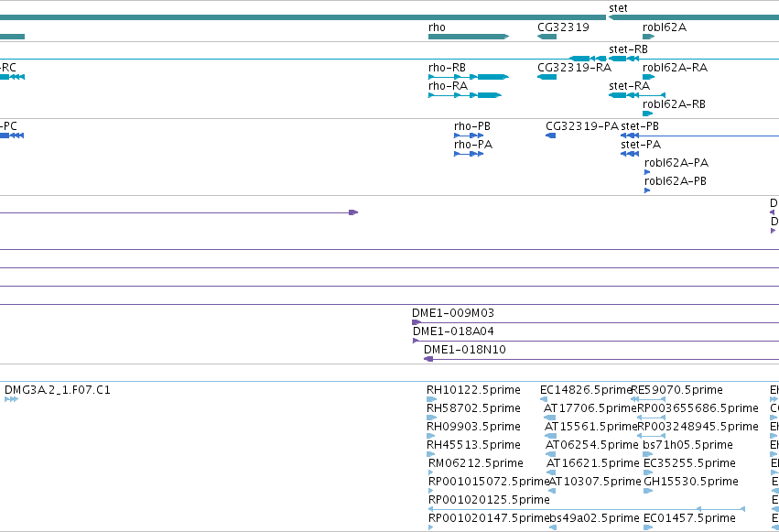Click the -RC transcript label
This screenshot has height=532, width=779.
coord(8,68)
